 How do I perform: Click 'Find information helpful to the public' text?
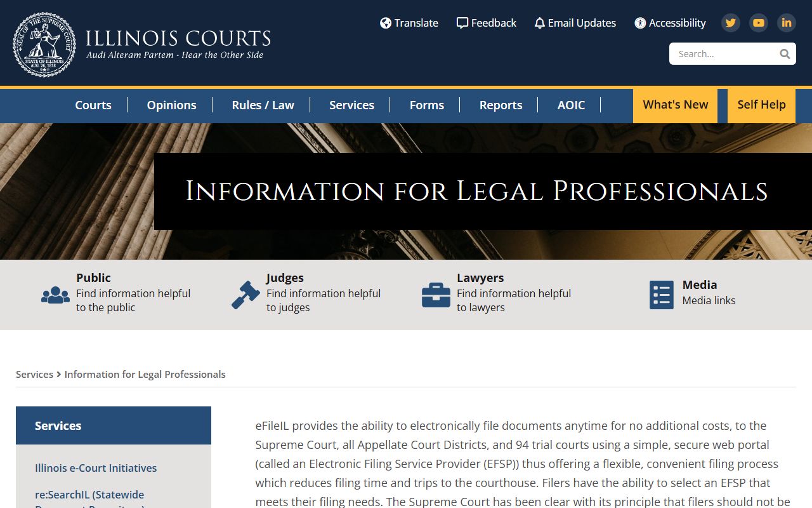tap(133, 300)
